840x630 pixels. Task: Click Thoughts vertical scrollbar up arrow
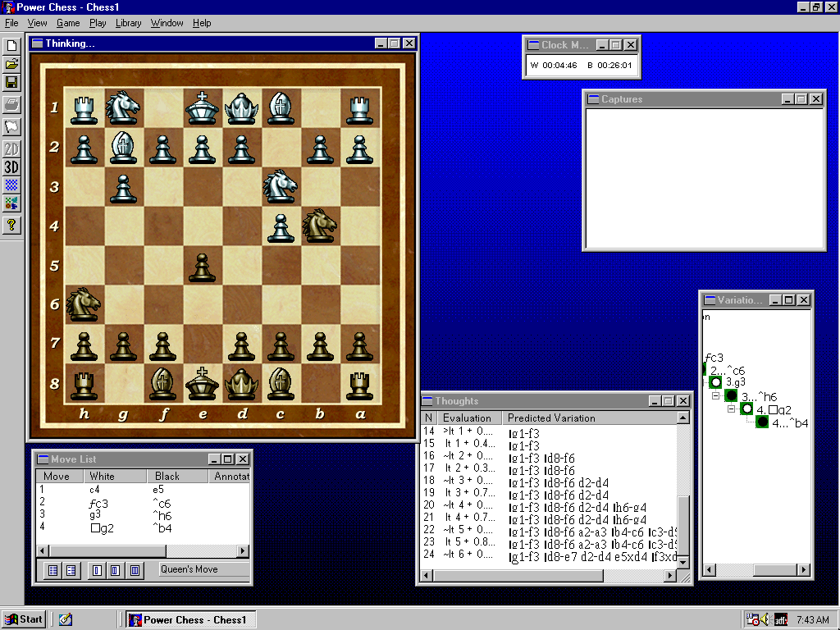(683, 418)
